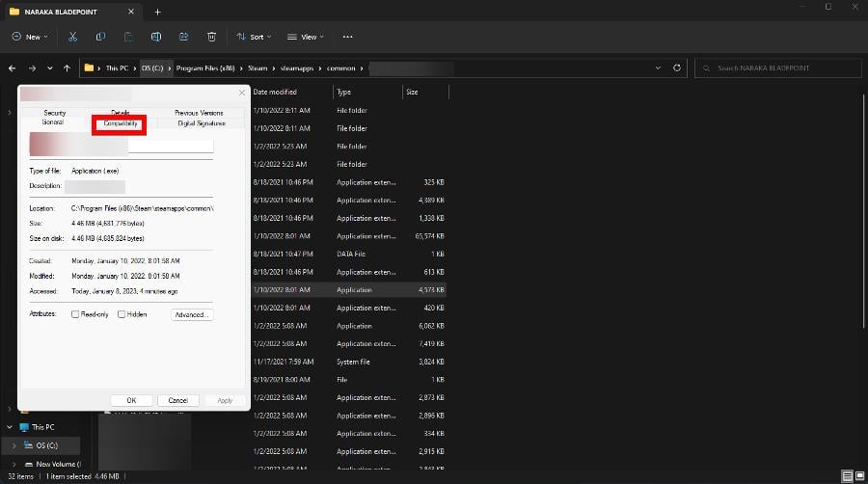Click OS (C:) in the address path
This screenshot has width=868, height=484.
(152, 68)
